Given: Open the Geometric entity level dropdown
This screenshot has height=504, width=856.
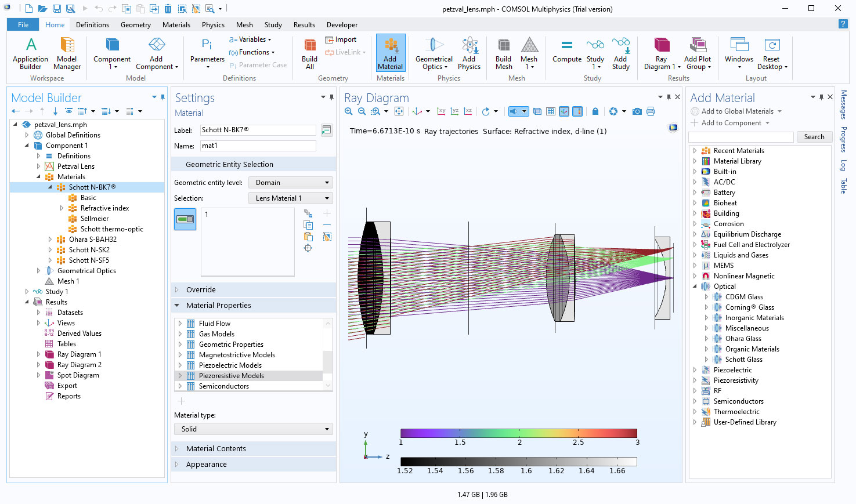Looking at the screenshot, I should click(x=291, y=183).
